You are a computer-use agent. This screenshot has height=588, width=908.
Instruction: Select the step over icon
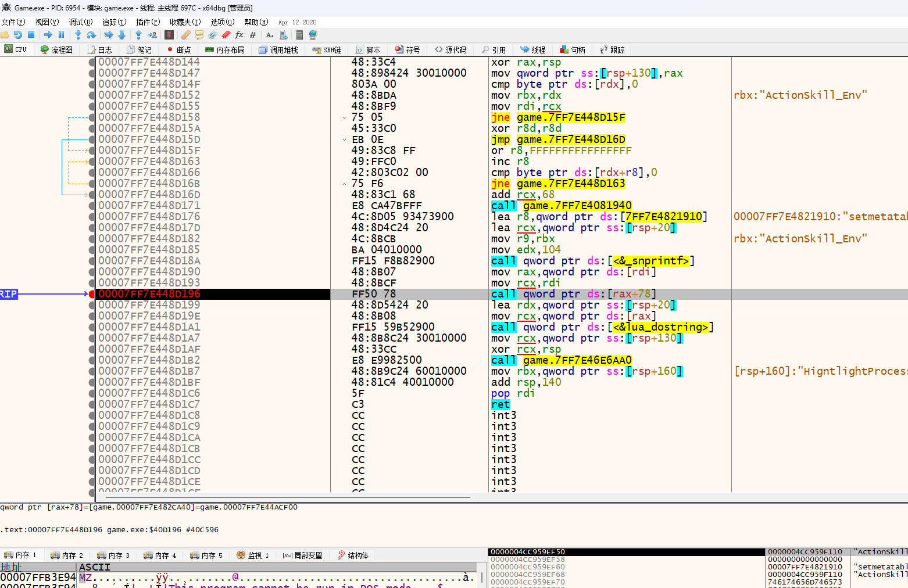[91, 35]
